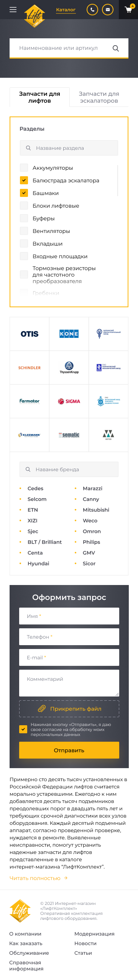Toggle personal data consent checkbox
Screen dimensions: 138x980
(x=23, y=729)
